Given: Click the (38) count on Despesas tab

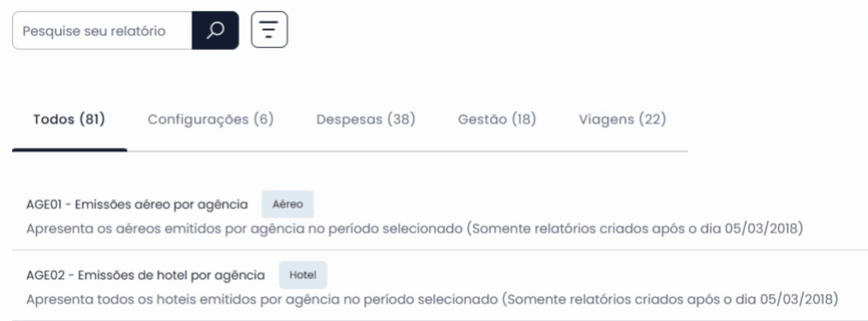Looking at the screenshot, I should tap(402, 120).
